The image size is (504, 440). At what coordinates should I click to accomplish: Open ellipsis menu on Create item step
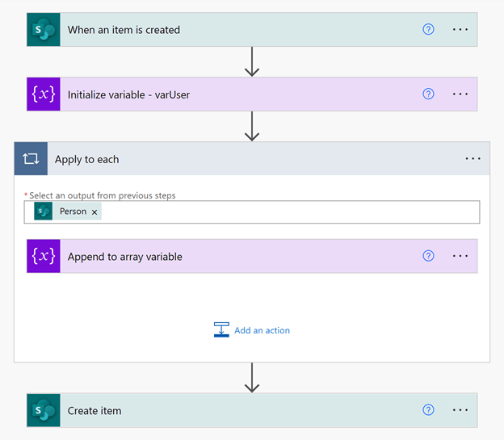(460, 410)
